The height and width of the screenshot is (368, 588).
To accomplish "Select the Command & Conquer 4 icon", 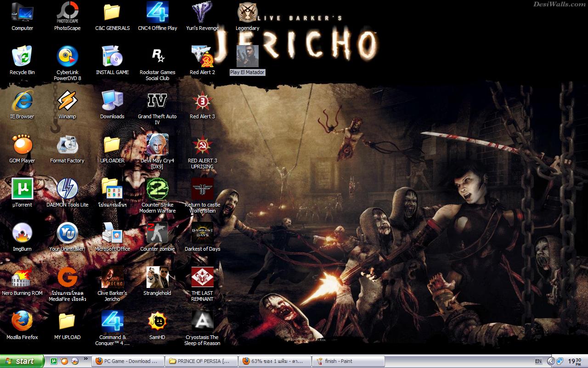I will pyautogui.click(x=112, y=322).
